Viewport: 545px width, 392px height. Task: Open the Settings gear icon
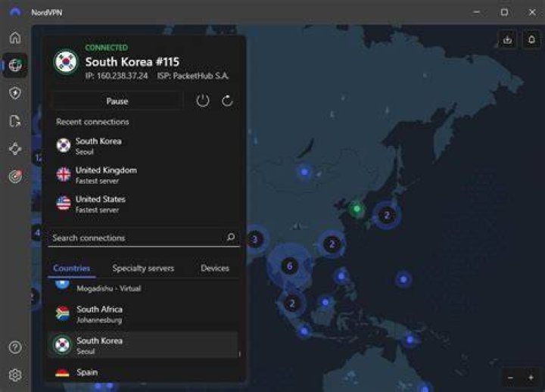[15, 375]
